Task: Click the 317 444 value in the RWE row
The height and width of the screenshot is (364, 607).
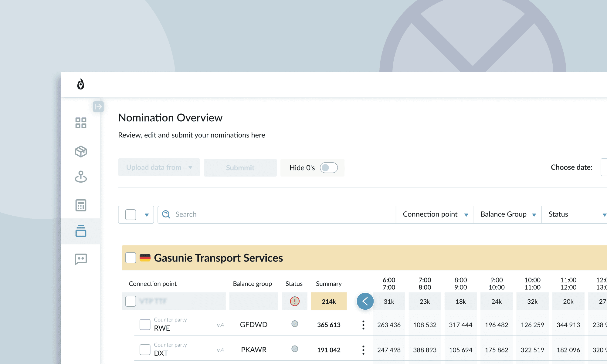Action: 460,325
